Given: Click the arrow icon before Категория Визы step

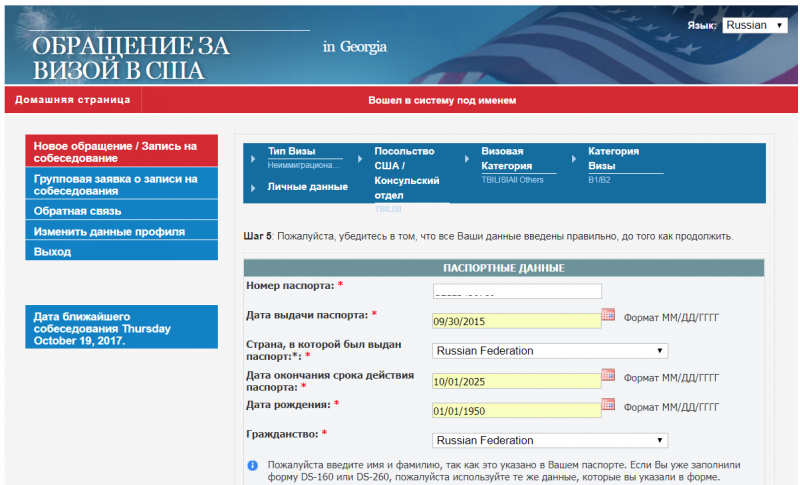Looking at the screenshot, I should click(x=573, y=159).
